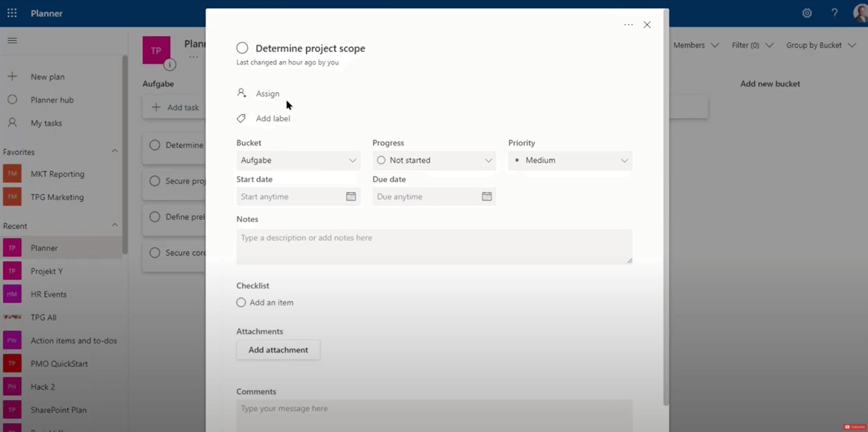Open Planner hub in sidebar

click(52, 100)
